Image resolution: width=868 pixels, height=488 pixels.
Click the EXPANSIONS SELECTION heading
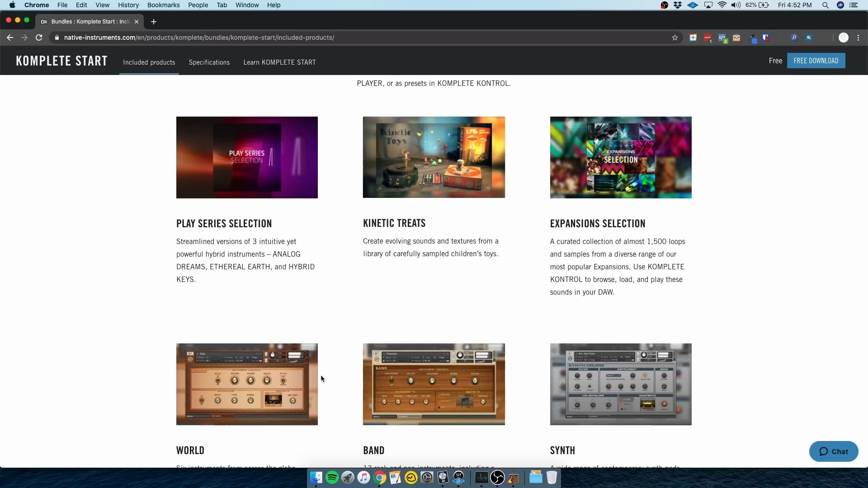(x=598, y=224)
